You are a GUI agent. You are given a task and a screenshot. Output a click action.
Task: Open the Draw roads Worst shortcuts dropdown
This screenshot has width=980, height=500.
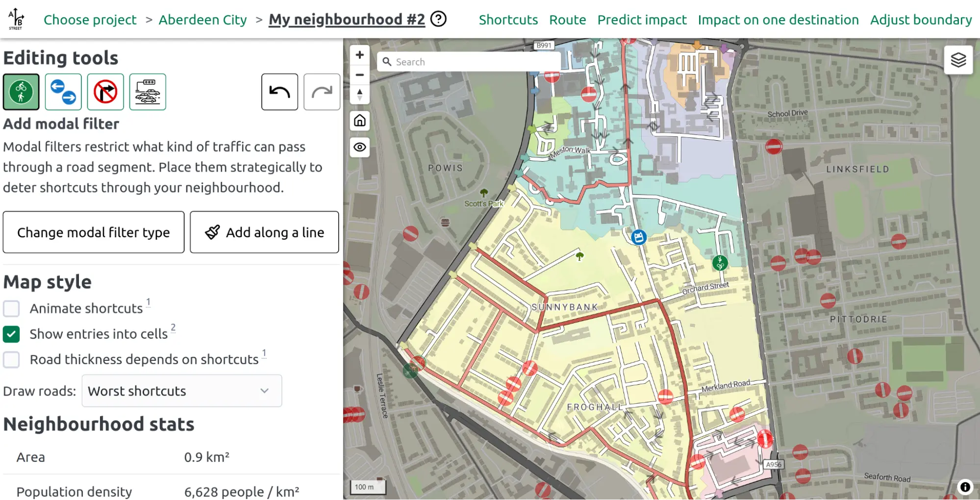pos(181,391)
